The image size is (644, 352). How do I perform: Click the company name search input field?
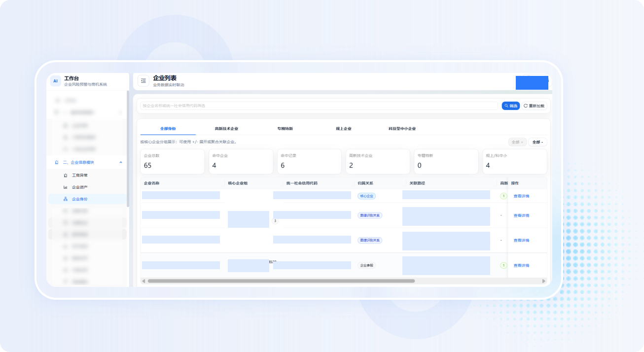pos(319,106)
